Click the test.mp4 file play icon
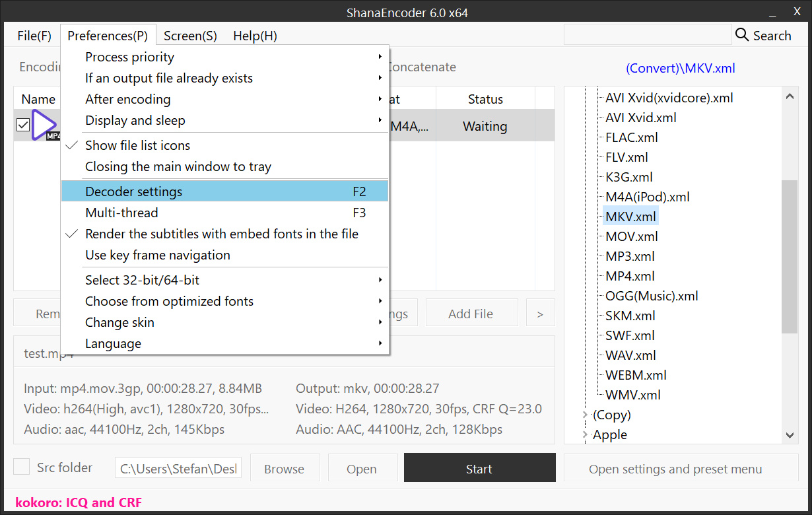The width and height of the screenshot is (812, 515). 44,125
